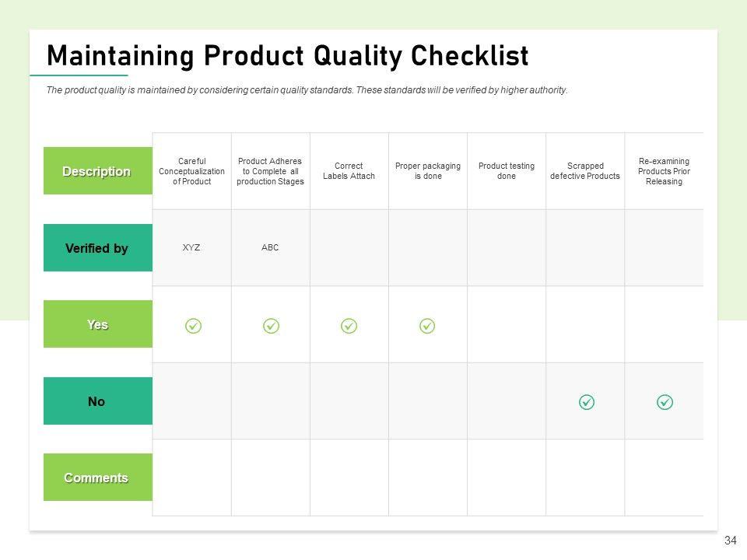The image size is (747, 560).
Task: Select the Scrapped defective Products header cell
Action: [x=585, y=171]
